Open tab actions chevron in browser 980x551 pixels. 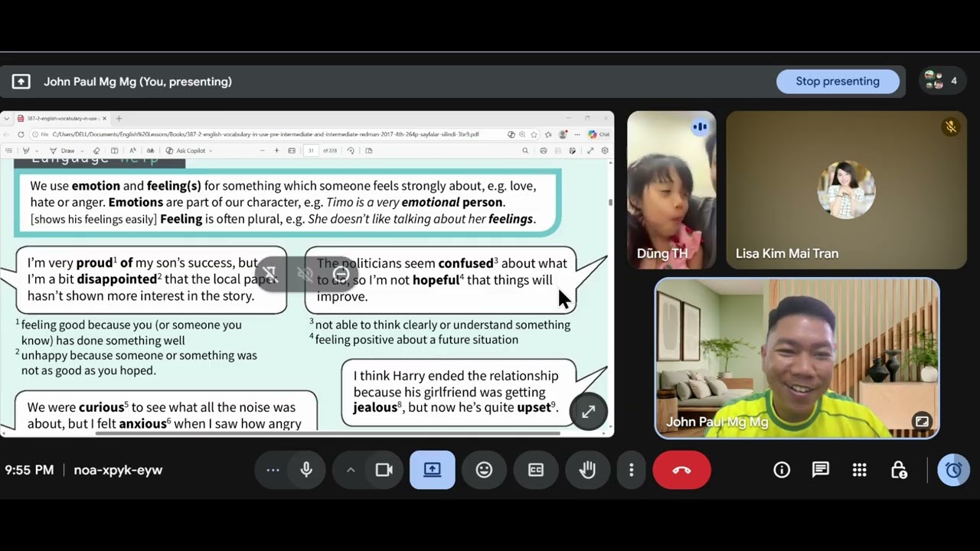[7, 119]
